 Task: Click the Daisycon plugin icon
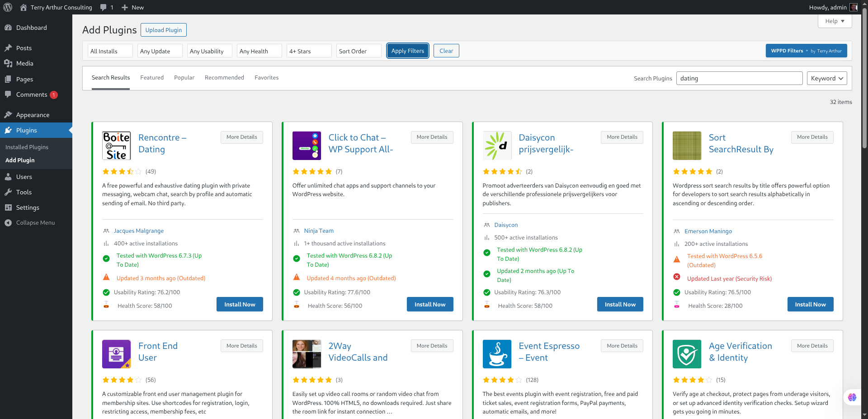click(x=497, y=146)
